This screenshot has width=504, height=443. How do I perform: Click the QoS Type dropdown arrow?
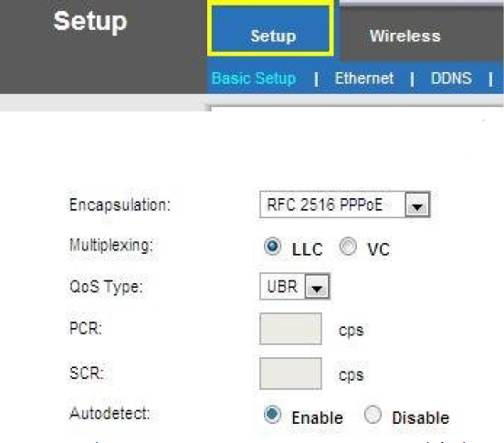[x=317, y=287]
